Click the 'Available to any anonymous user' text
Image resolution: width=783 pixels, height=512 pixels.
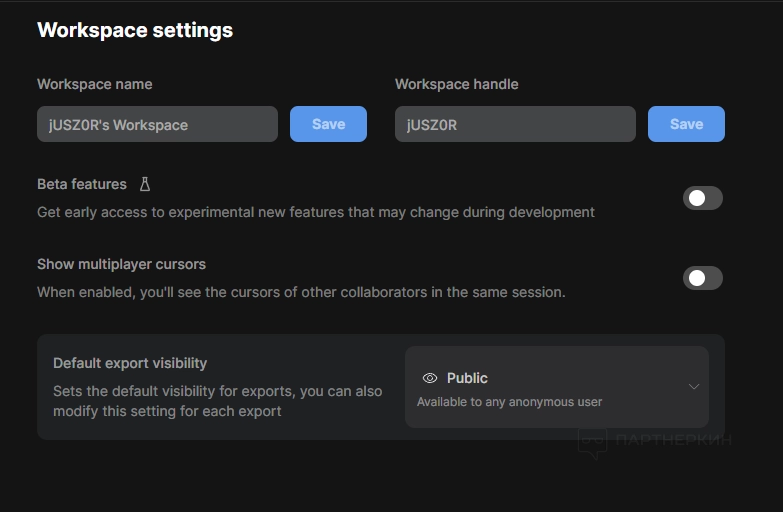pos(510,402)
